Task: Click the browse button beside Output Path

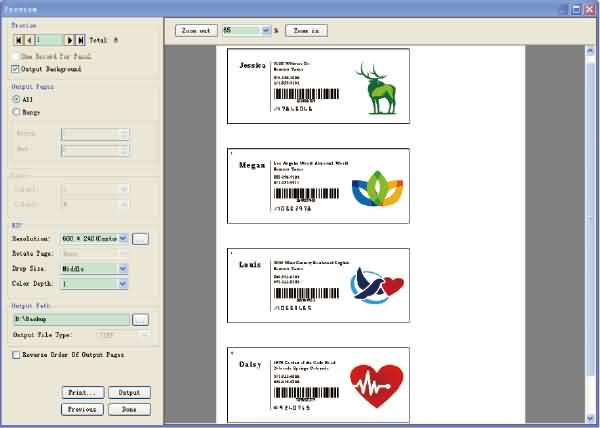Action: click(x=141, y=319)
